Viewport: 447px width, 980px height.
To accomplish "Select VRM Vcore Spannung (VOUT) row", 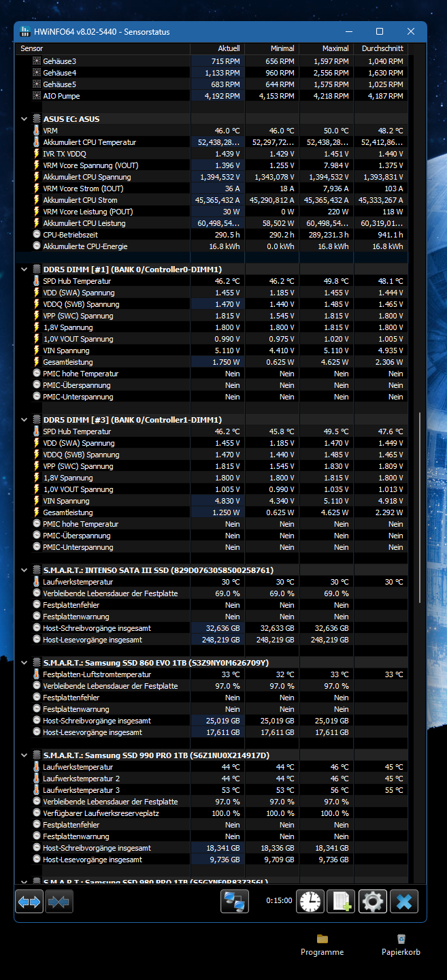I will pyautogui.click(x=212, y=165).
